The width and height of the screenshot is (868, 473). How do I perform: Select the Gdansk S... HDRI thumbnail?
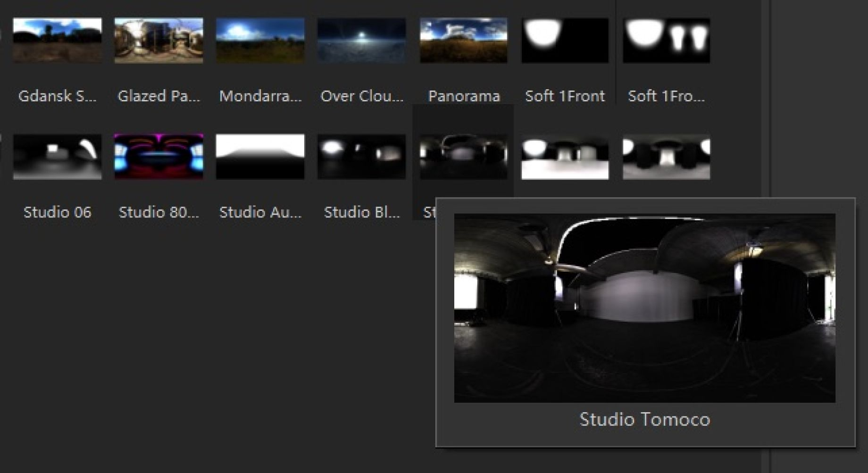[x=57, y=41]
